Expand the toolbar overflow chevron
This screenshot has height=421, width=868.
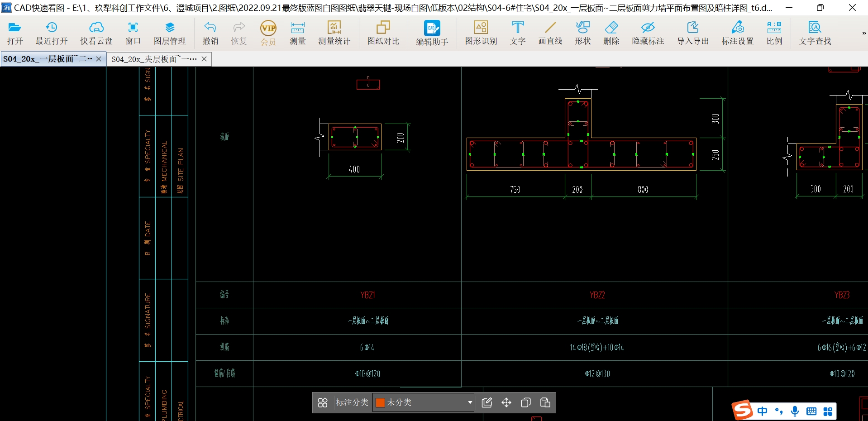point(863,33)
